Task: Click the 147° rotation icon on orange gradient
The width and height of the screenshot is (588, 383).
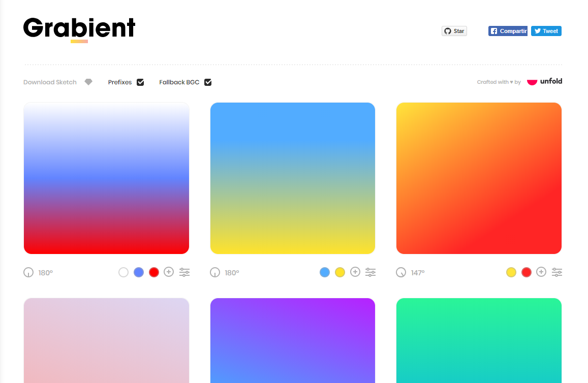Action: (x=401, y=272)
